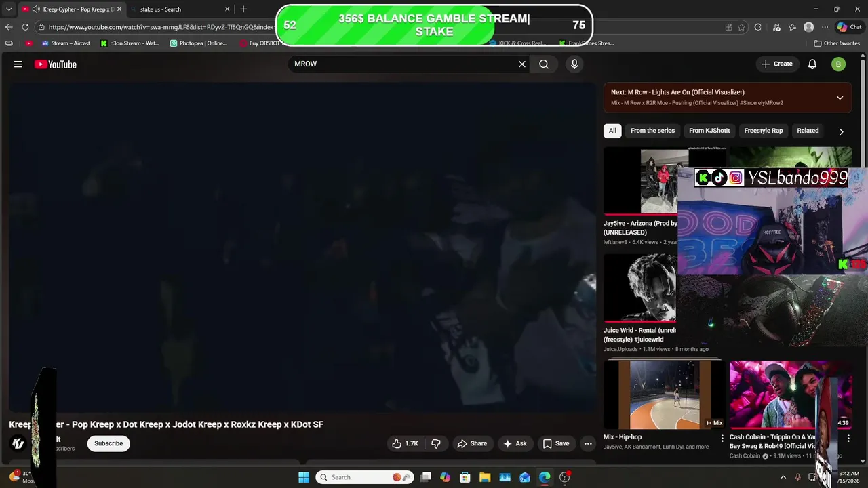Show more filter chips with the arrow
The width and height of the screenshot is (868, 488).
841,131
